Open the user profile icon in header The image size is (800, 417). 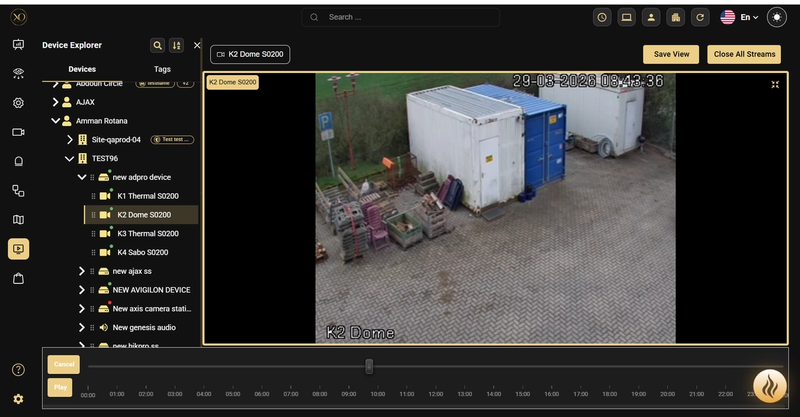651,17
